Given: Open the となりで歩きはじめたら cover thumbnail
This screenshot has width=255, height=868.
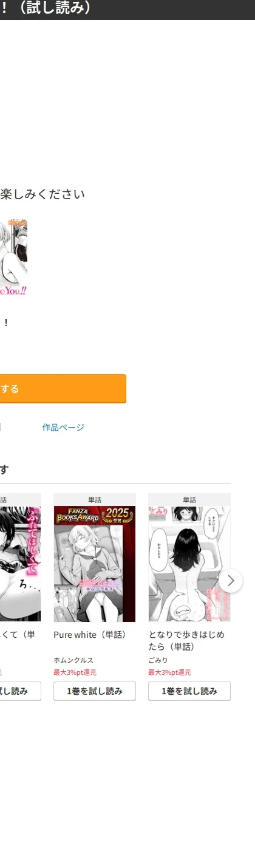Looking at the screenshot, I should click(x=189, y=564).
